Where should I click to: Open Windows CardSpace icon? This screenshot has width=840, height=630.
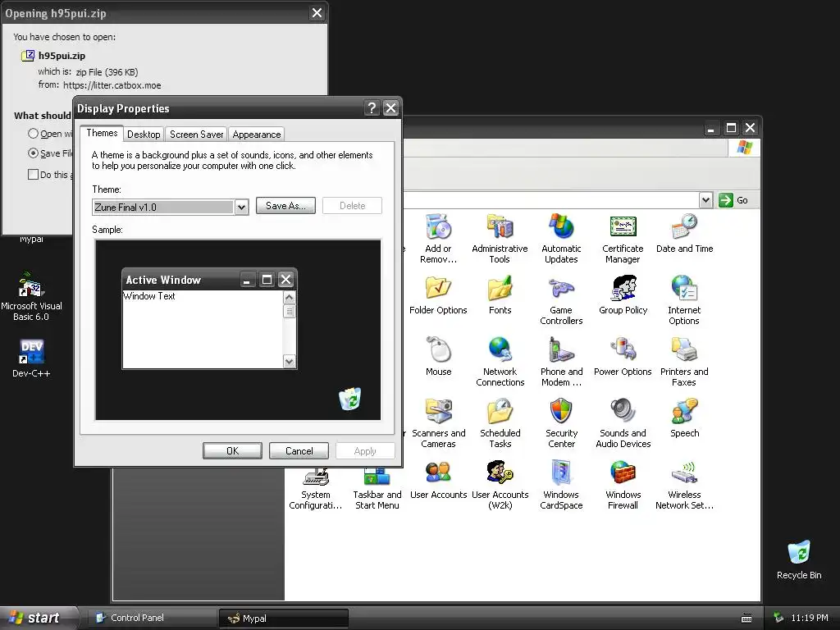coord(561,473)
